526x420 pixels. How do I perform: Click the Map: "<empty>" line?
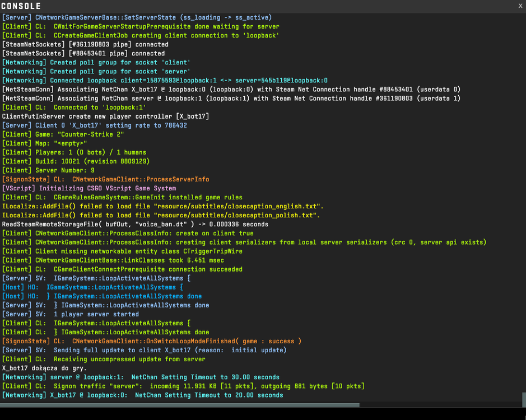pos(45,143)
